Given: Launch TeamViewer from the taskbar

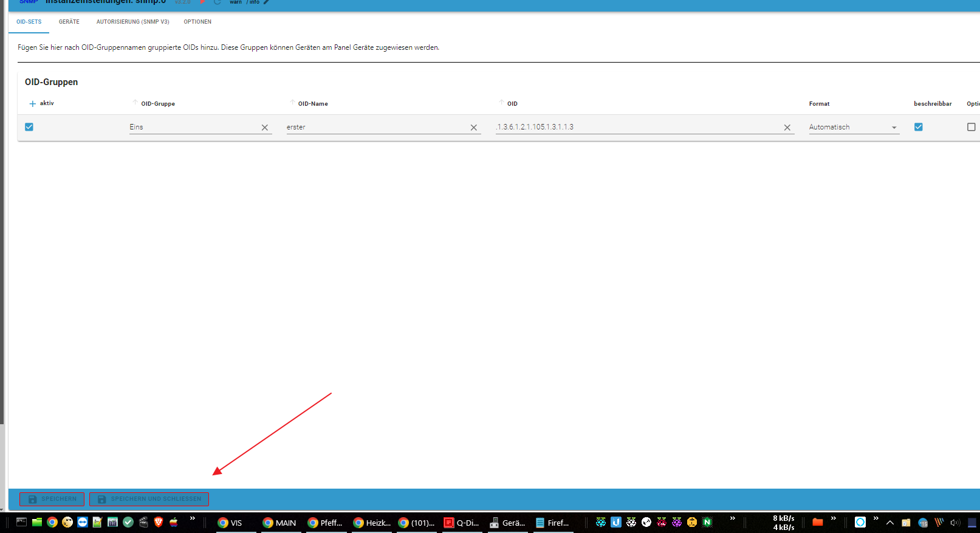Looking at the screenshot, I should pos(83,522).
